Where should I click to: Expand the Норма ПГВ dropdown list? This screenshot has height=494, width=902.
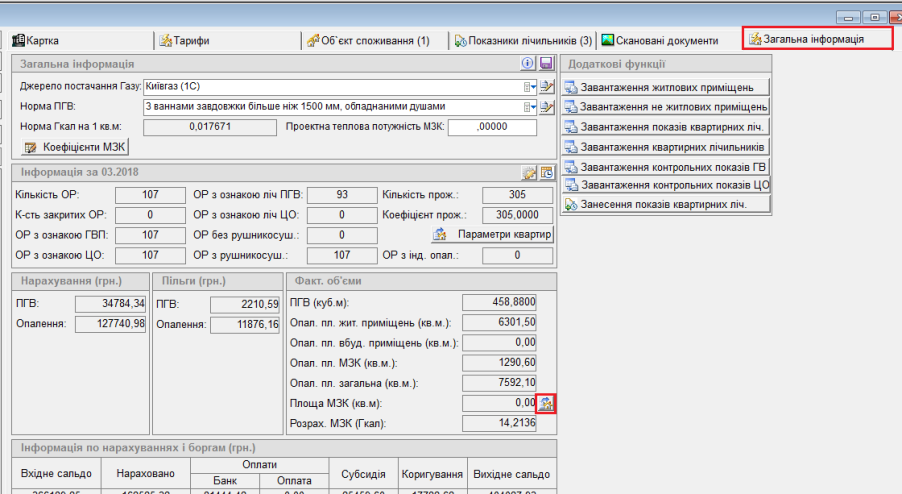pos(532,107)
